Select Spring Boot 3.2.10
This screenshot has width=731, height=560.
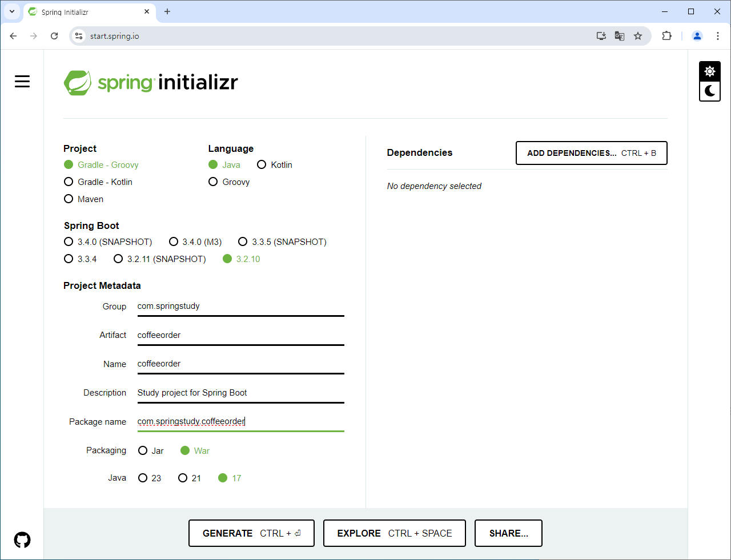(242, 259)
